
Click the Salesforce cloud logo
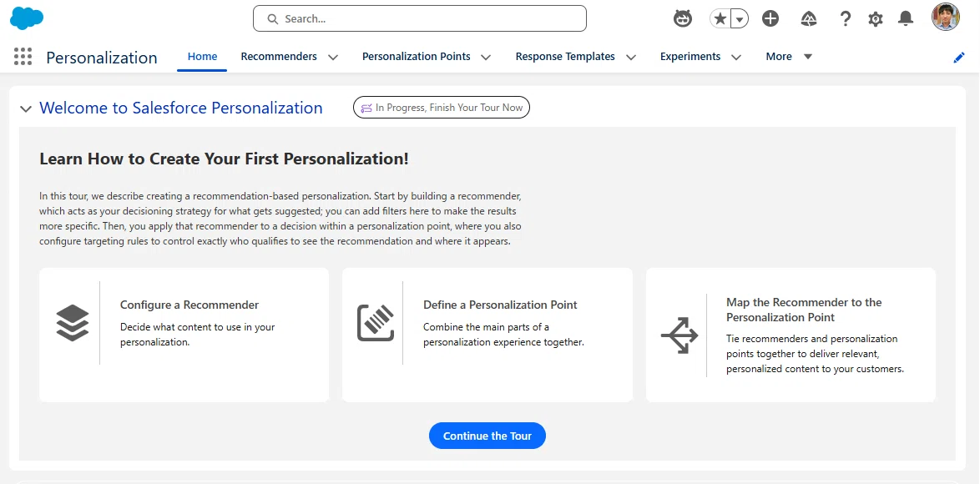27,18
